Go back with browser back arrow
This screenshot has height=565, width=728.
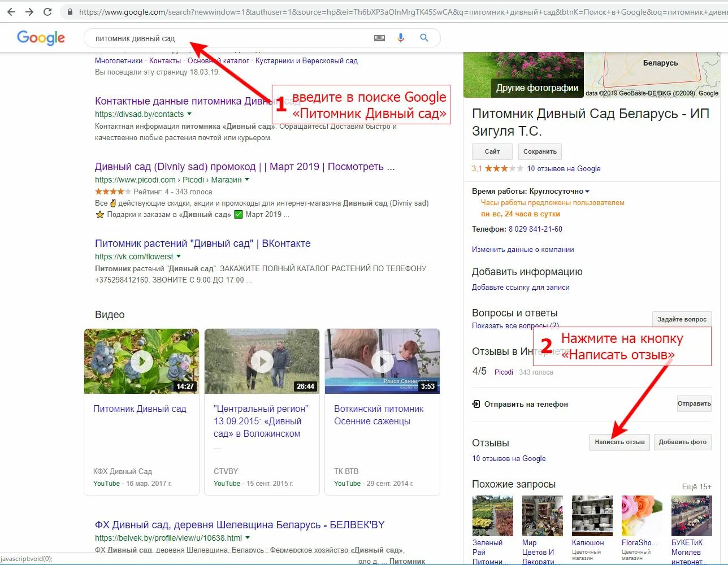(11, 11)
